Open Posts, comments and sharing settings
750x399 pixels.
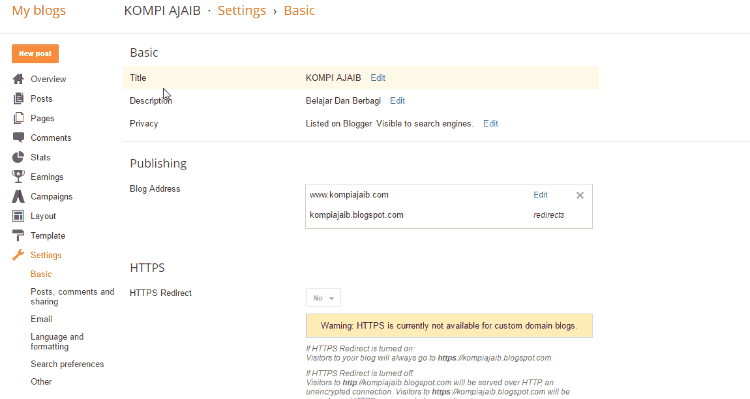coord(72,297)
